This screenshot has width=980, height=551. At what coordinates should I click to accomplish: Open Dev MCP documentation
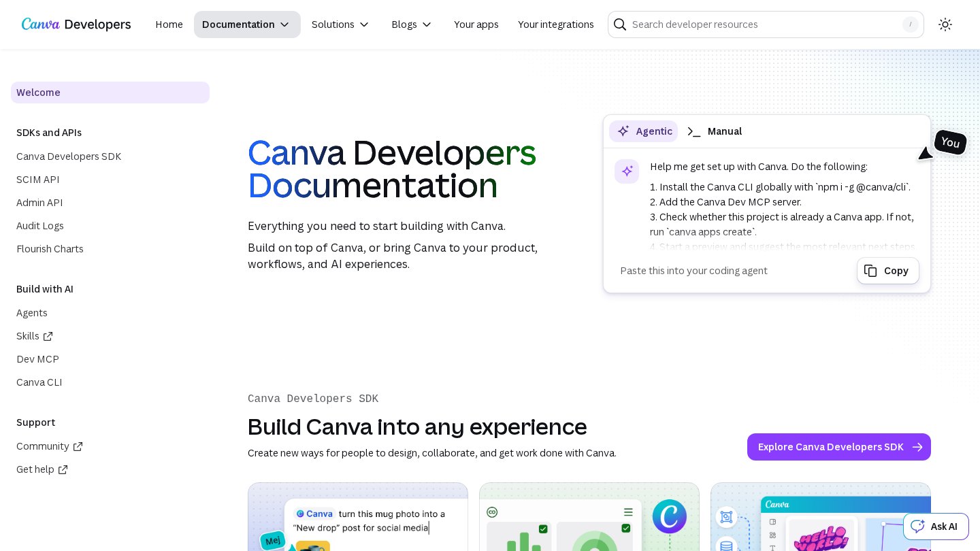coord(37,359)
